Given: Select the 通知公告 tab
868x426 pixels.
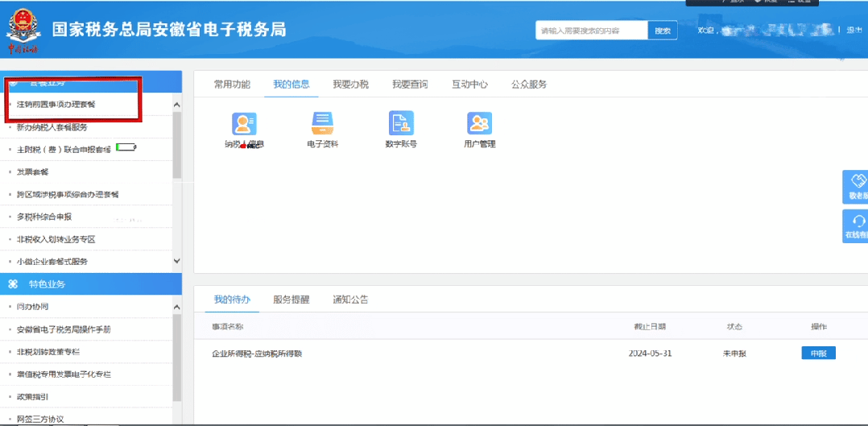Looking at the screenshot, I should pyautogui.click(x=350, y=300).
